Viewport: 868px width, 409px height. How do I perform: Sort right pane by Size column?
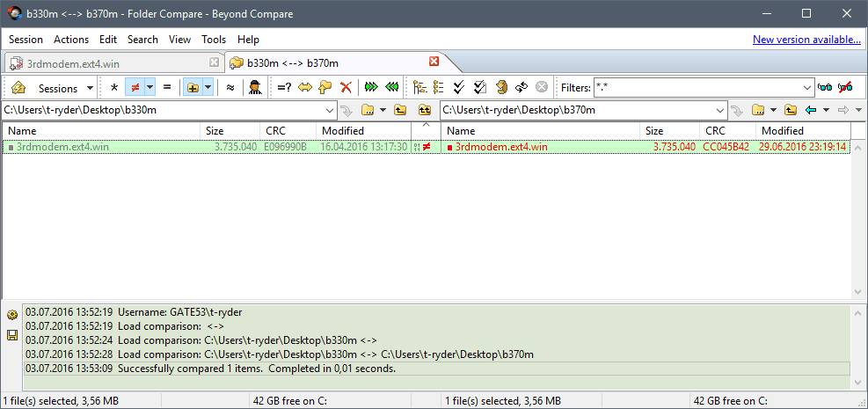click(x=670, y=131)
